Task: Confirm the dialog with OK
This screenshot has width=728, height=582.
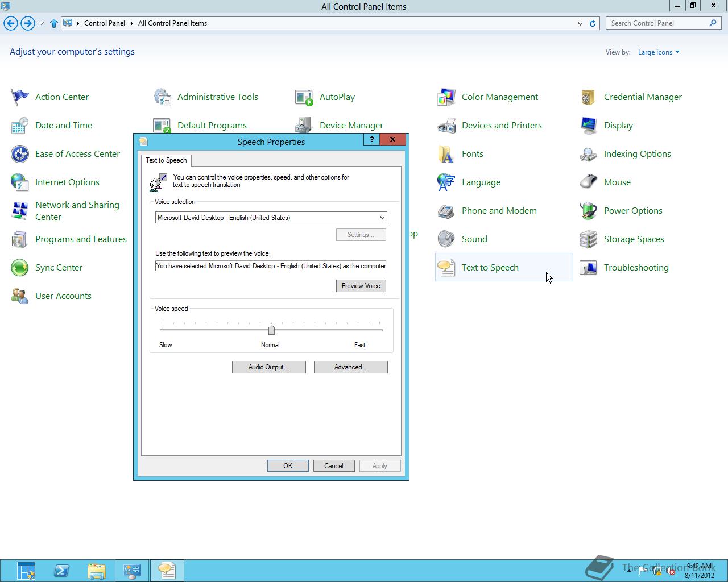Action: pos(288,466)
